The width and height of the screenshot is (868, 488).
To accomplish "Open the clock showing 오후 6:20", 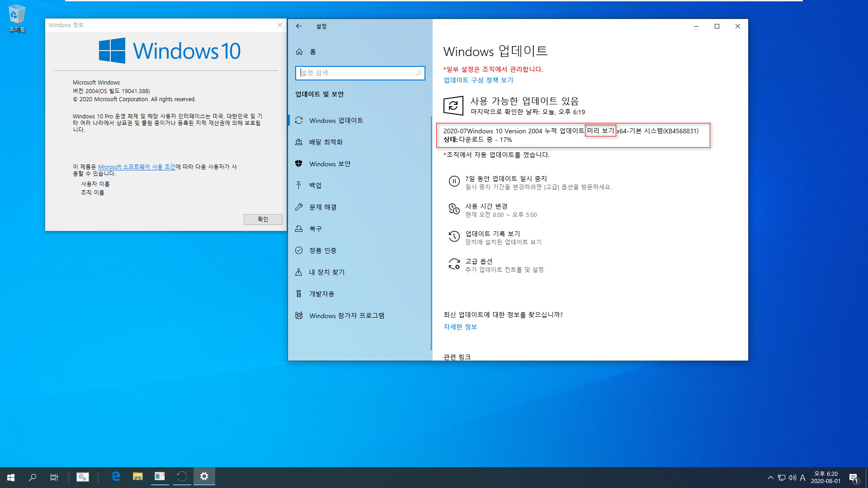I will pyautogui.click(x=826, y=478).
